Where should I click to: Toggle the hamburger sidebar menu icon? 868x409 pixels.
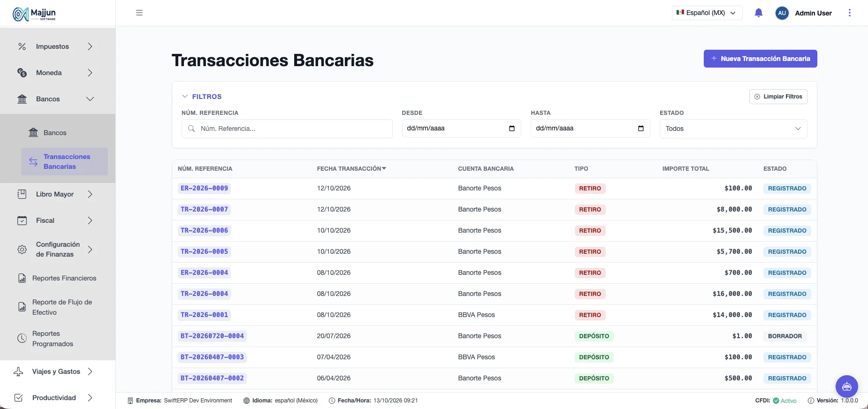[139, 13]
